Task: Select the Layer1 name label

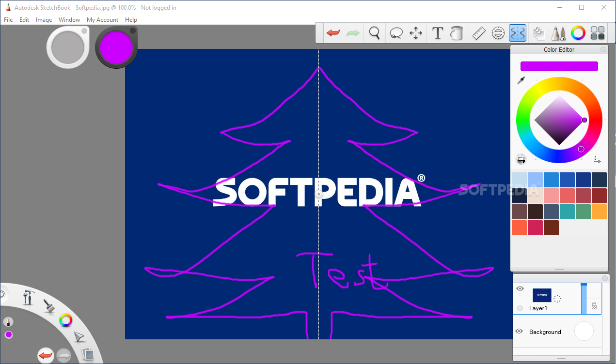Action: (538, 308)
